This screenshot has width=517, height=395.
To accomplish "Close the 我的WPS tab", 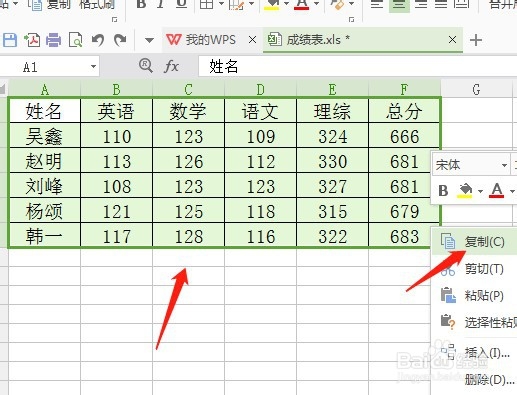I will coord(253,40).
